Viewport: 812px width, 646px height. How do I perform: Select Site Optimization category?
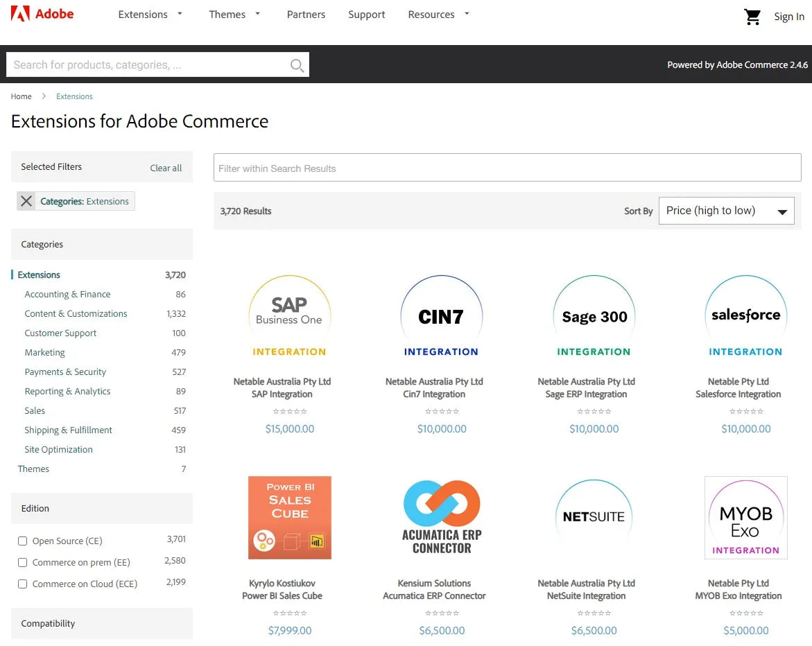(58, 449)
